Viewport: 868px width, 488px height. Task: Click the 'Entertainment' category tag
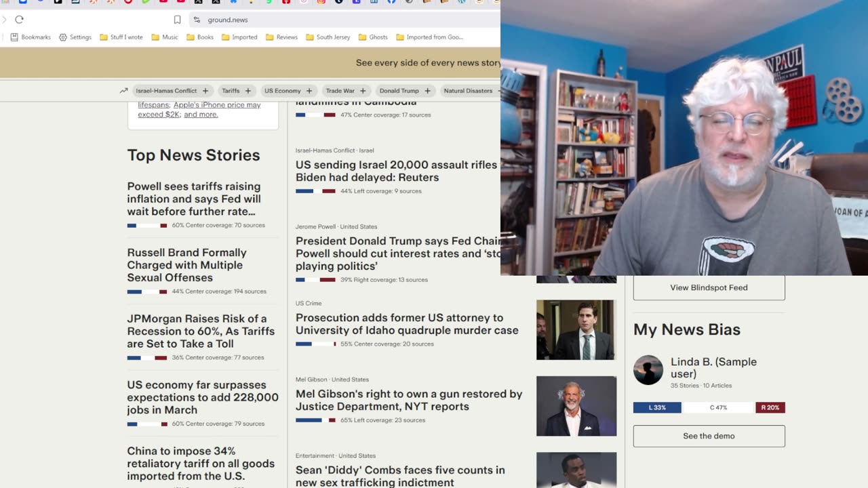(315, 455)
